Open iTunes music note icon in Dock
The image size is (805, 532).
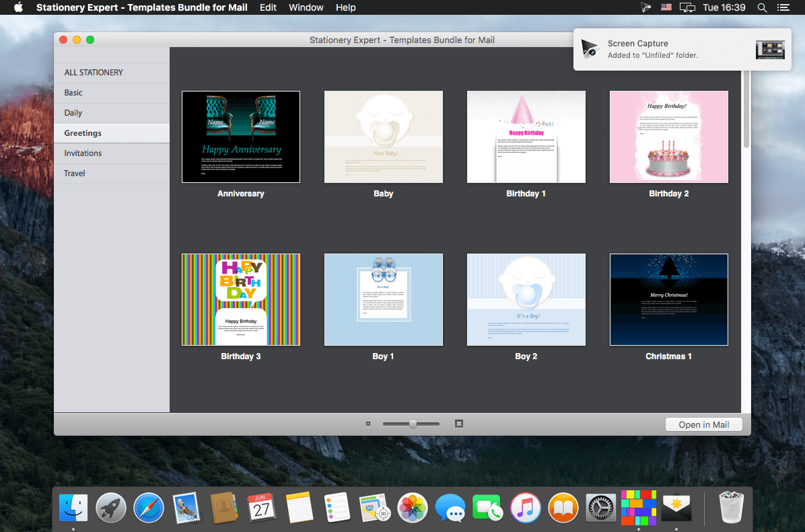(x=525, y=508)
